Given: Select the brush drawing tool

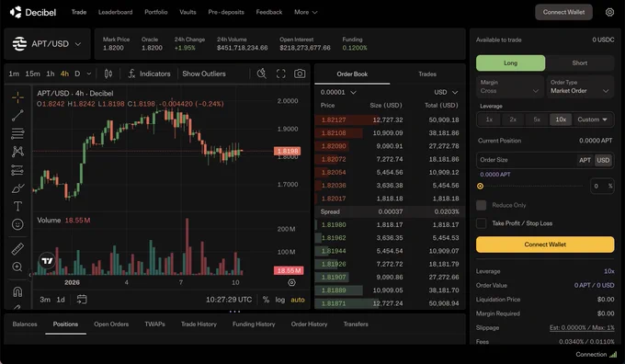Looking at the screenshot, I should (17, 188).
